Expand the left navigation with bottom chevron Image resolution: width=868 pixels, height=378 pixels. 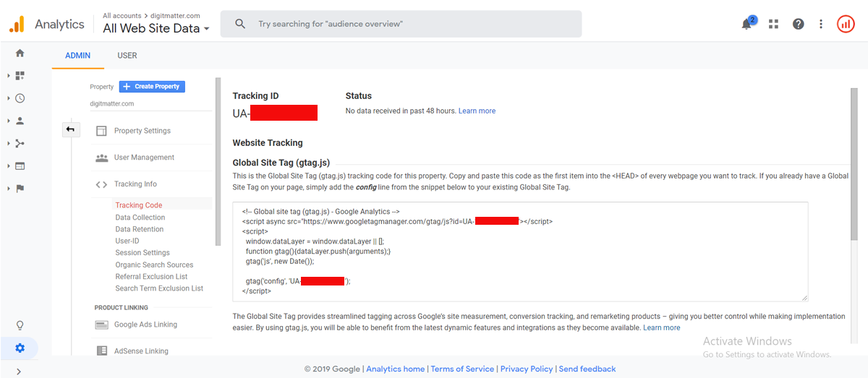tap(19, 371)
